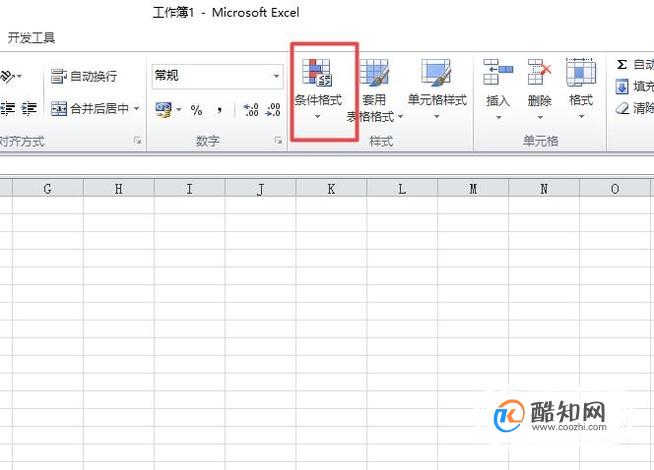Select column G header
Screen dimensions: 654x470
(48, 189)
